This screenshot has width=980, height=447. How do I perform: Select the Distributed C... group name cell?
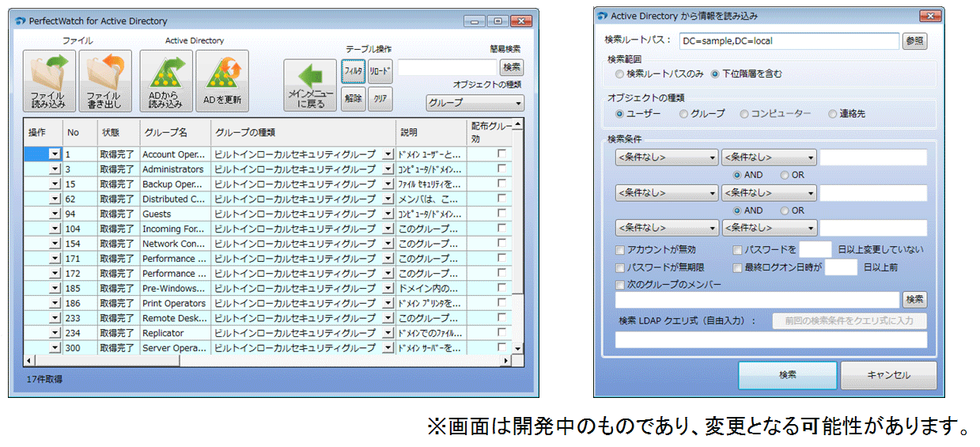click(x=175, y=199)
